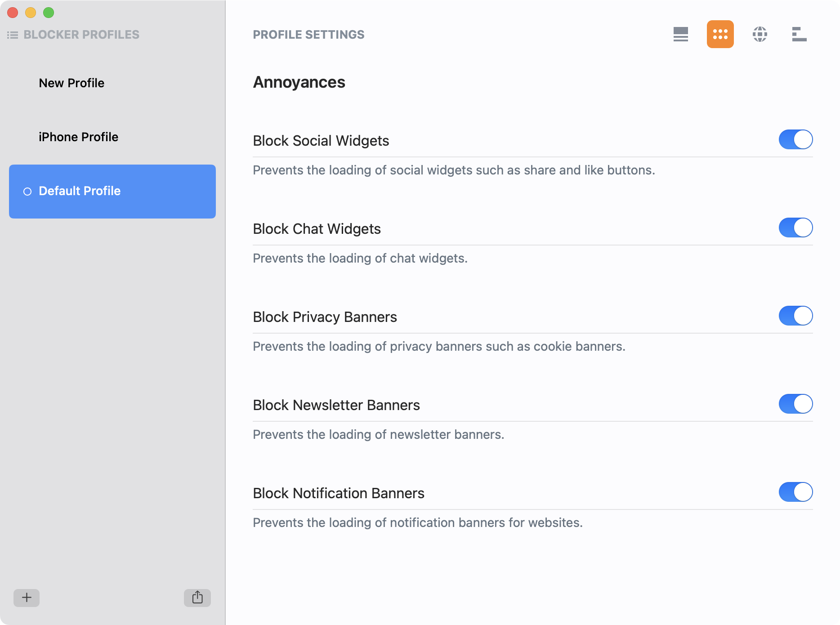Viewport: 840px width, 625px height.
Task: Click the list icon beside Blocker Profiles
Action: click(13, 35)
